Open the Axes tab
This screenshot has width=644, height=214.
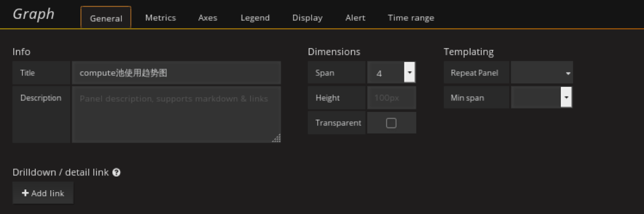tap(208, 18)
